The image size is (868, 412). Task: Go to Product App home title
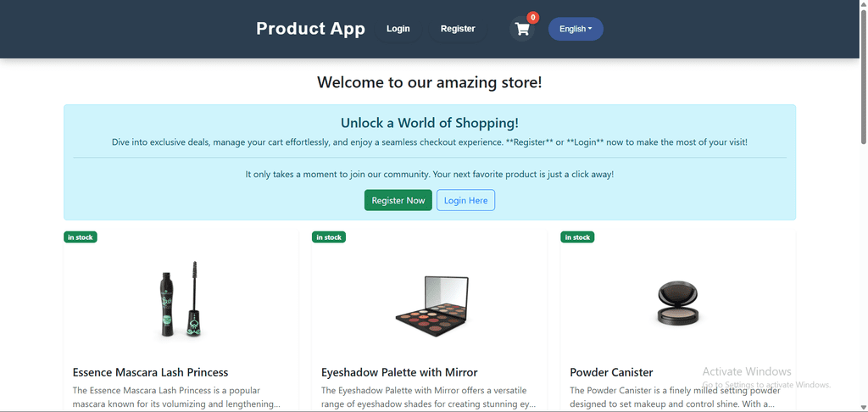point(310,29)
